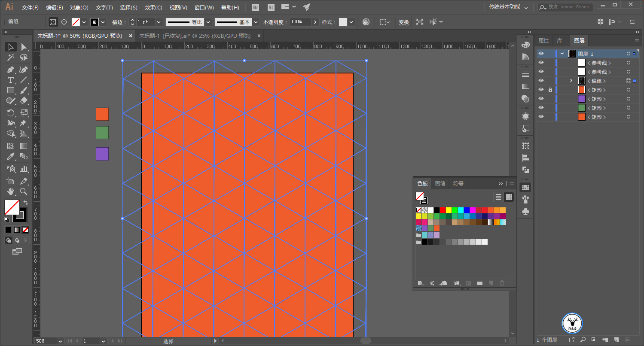Open the 传统基本功能 workspace dropdown

(509, 7)
